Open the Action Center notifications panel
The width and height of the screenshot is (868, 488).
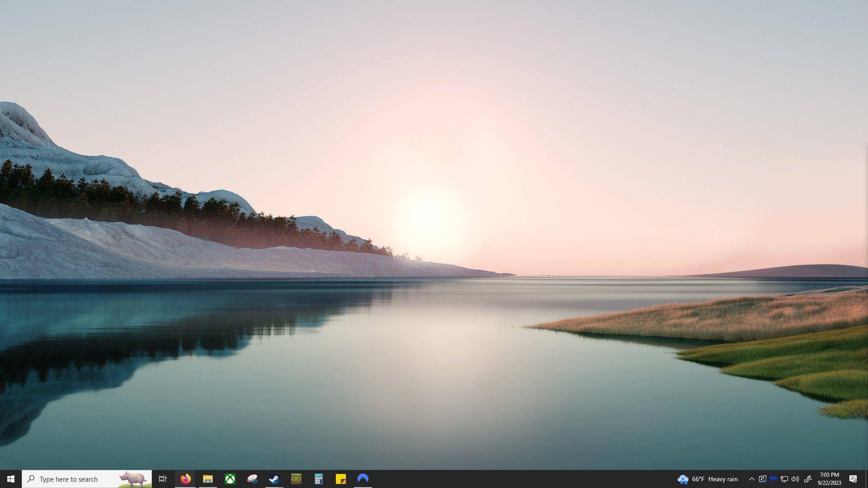[853, 479]
